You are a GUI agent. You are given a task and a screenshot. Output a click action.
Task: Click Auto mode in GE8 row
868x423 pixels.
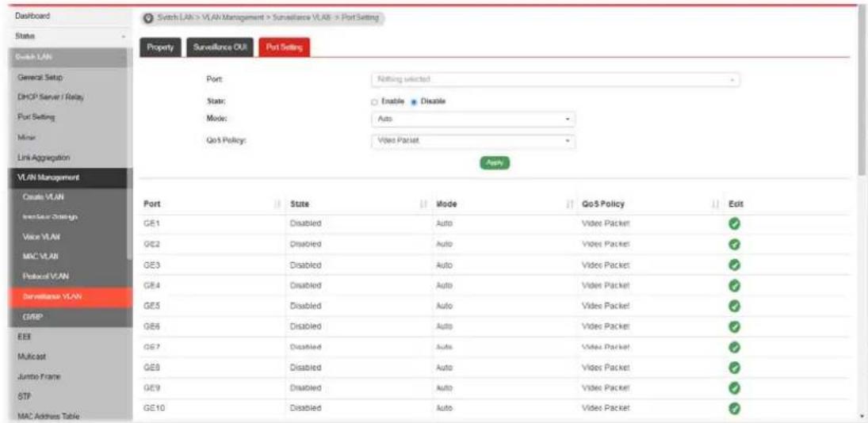click(445, 368)
